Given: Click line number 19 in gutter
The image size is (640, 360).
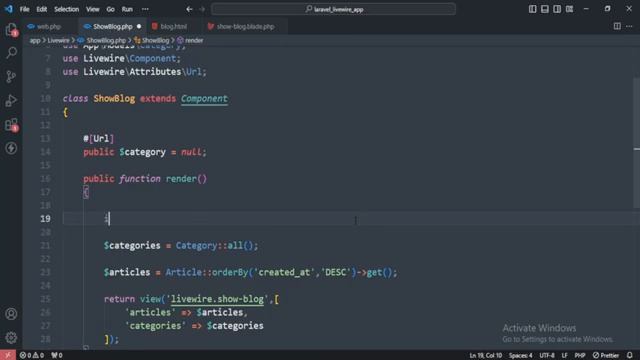Looking at the screenshot, I should 46,219.
